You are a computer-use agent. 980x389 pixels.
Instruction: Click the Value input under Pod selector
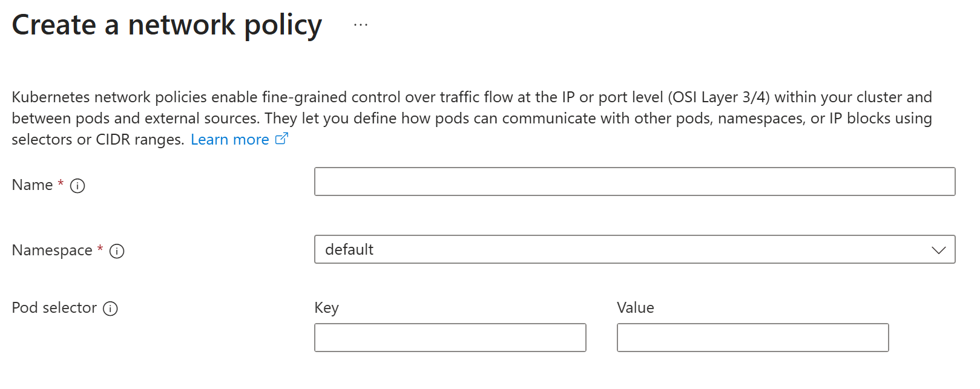point(752,337)
